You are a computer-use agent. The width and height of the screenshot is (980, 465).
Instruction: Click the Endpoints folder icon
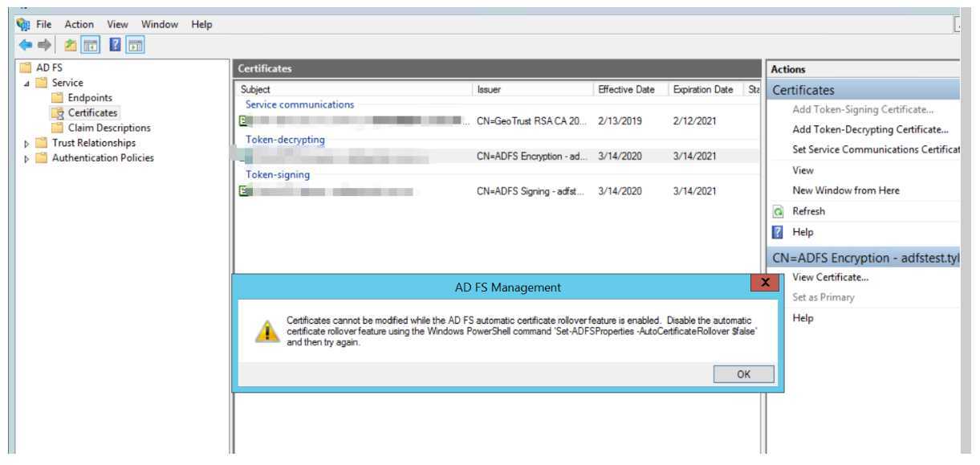coord(57,98)
